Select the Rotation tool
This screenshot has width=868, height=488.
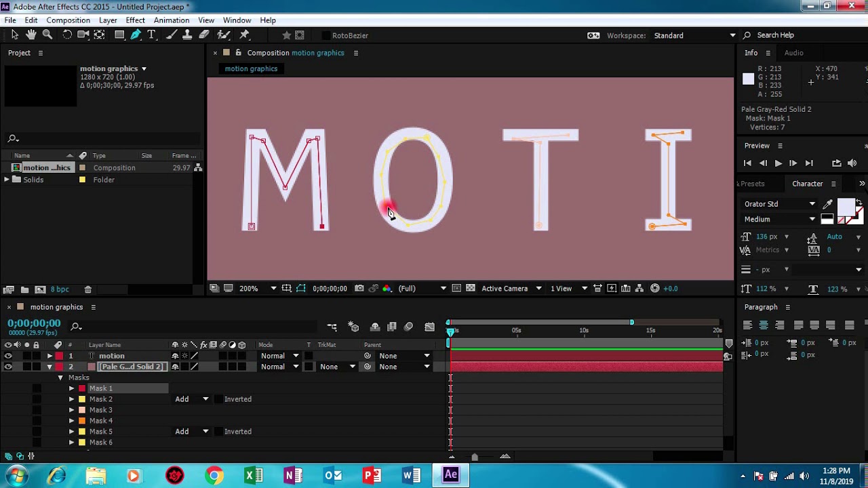click(x=67, y=35)
